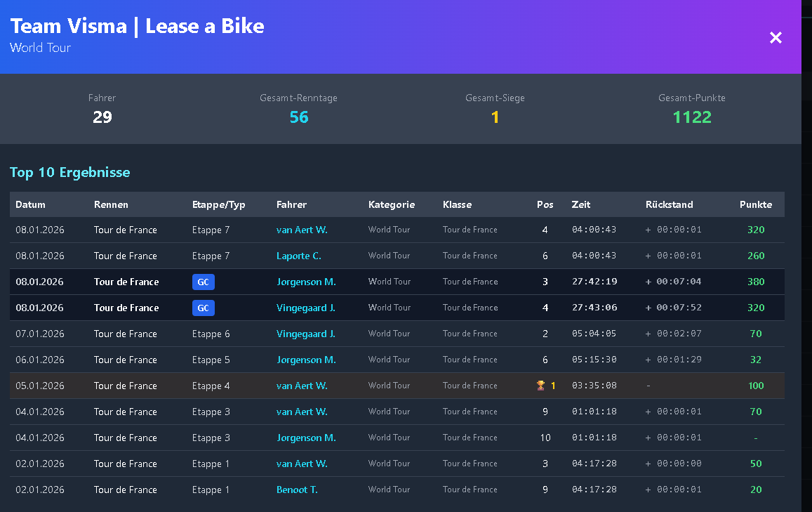Click the Rückstand column header
This screenshot has height=512, width=812.
coord(669,204)
